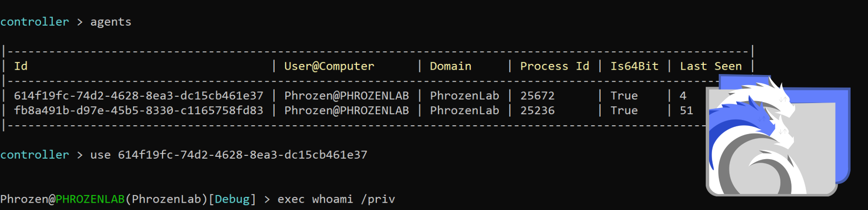
Task: Click the dragon folder logo icon
Action: 778,135
